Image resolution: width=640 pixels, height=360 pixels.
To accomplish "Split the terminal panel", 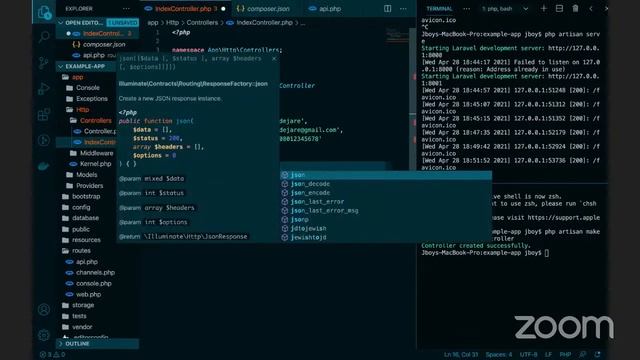I will point(559,9).
